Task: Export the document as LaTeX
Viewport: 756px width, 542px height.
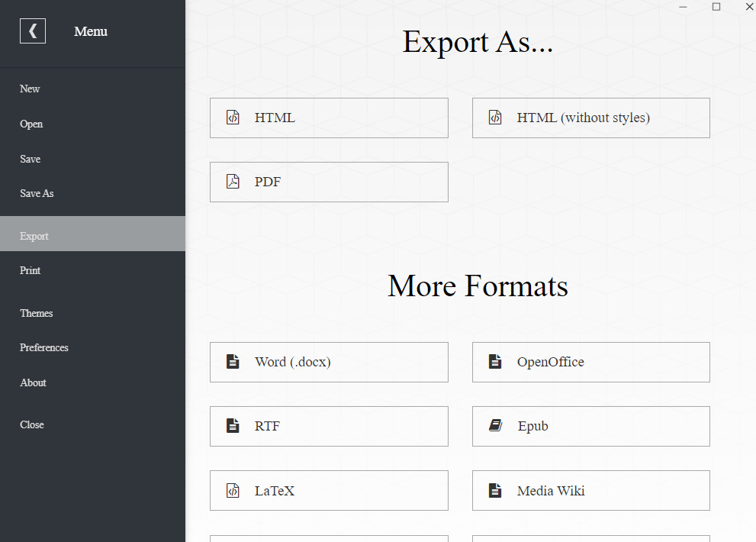Action: pyautogui.click(x=329, y=490)
